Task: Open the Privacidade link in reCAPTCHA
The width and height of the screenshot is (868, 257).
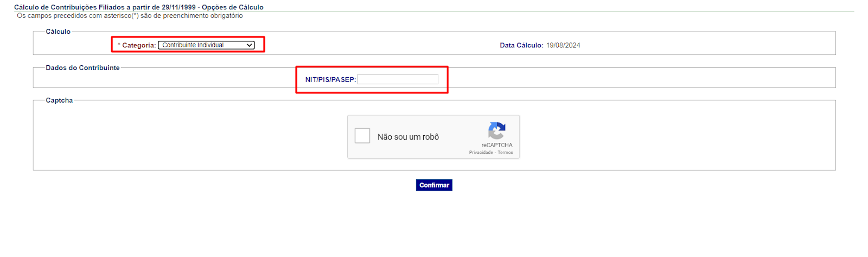Action: tap(481, 153)
